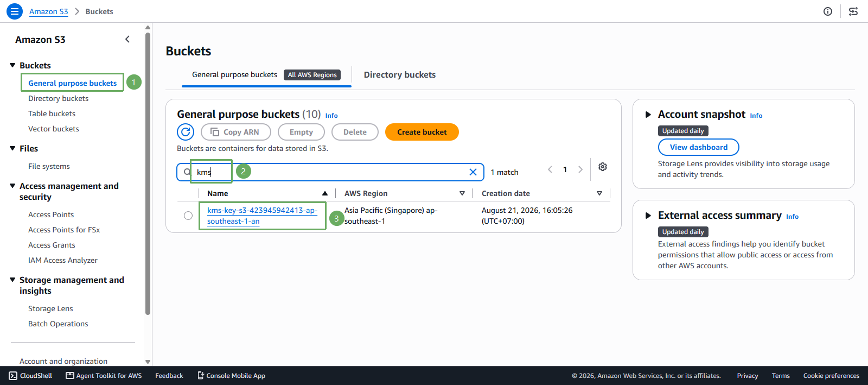Go to next results page arrow
This screenshot has width=868, height=385.
click(x=580, y=169)
